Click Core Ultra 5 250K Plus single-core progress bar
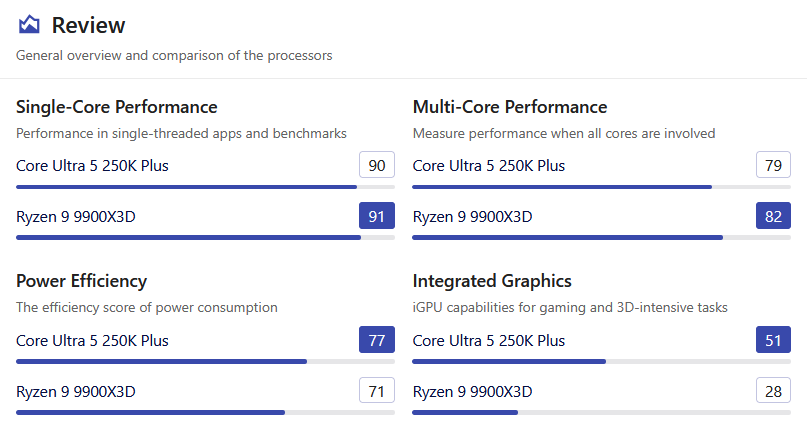 (205, 187)
